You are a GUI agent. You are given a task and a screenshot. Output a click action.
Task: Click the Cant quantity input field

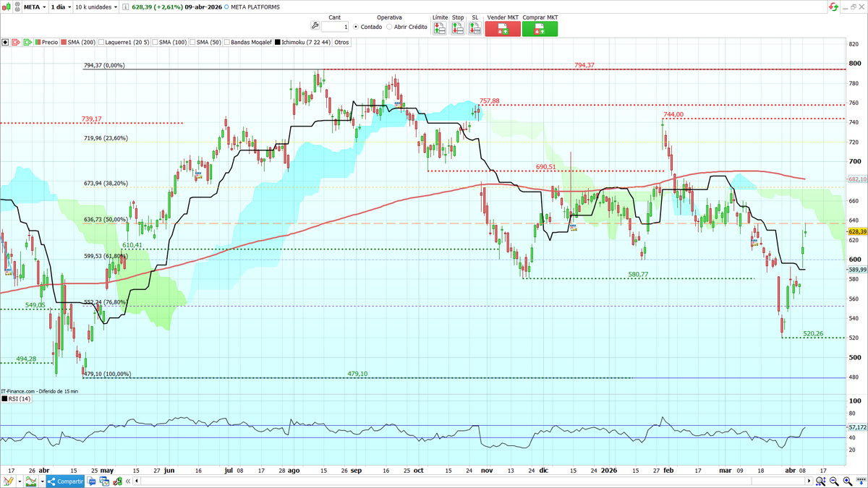coord(335,27)
